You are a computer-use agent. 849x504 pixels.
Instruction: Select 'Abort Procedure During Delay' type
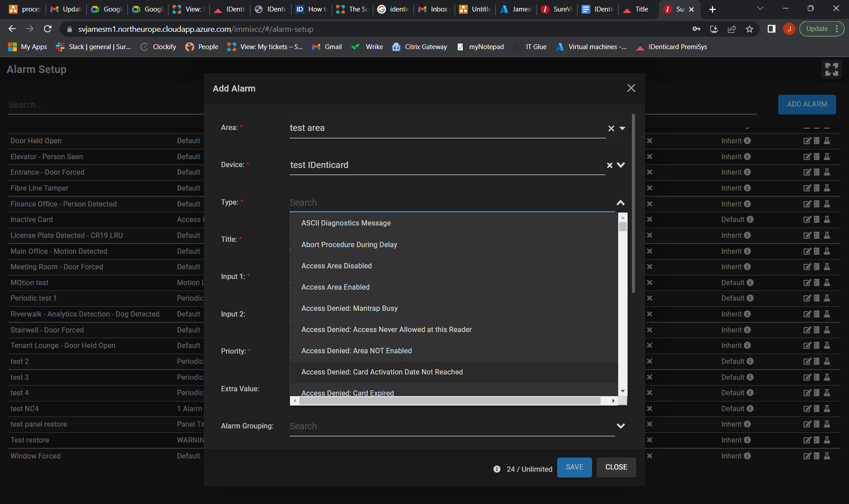pyautogui.click(x=454, y=244)
